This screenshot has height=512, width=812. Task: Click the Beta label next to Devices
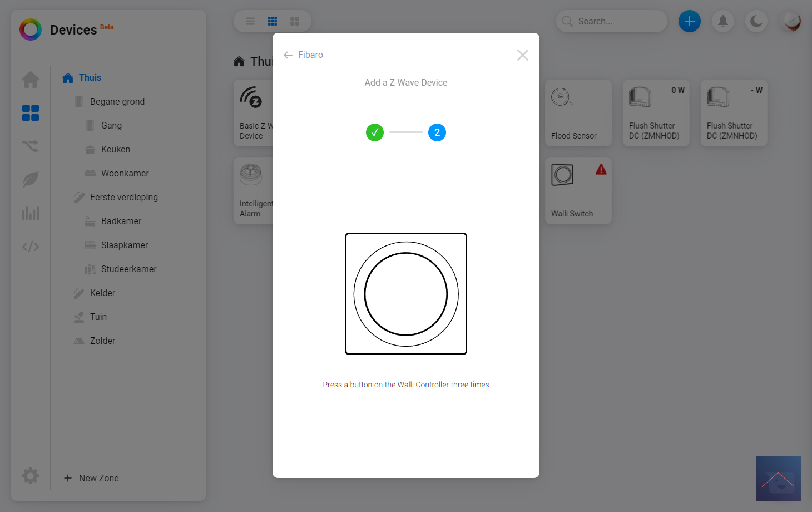point(107,27)
